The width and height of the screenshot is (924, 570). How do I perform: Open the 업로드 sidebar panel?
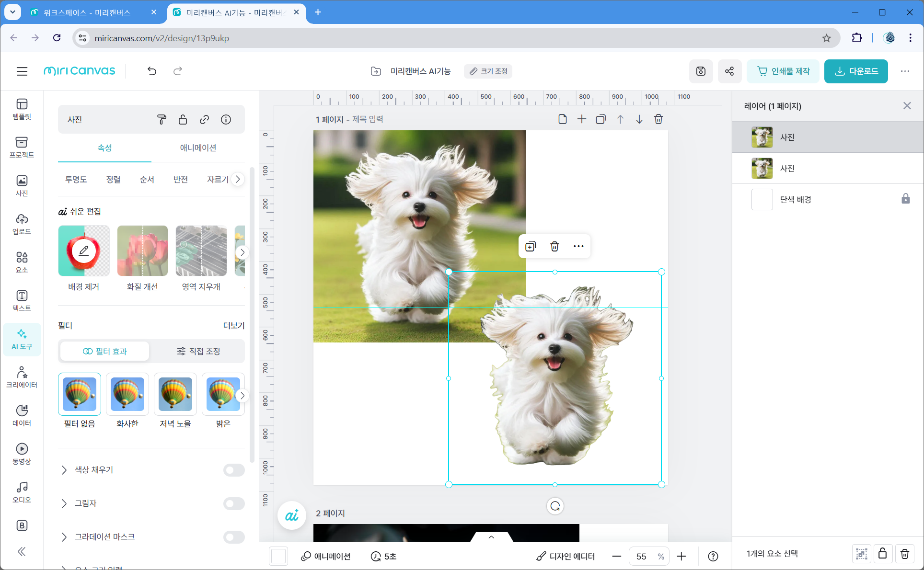[x=22, y=224]
